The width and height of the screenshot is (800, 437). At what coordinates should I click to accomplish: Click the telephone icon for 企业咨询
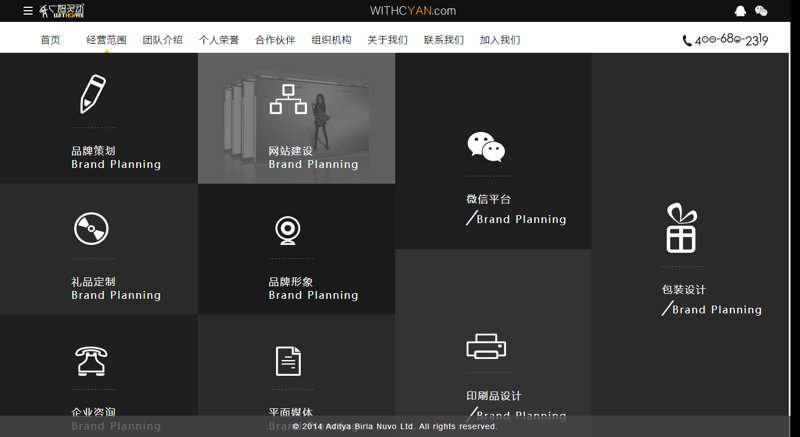coord(91,361)
